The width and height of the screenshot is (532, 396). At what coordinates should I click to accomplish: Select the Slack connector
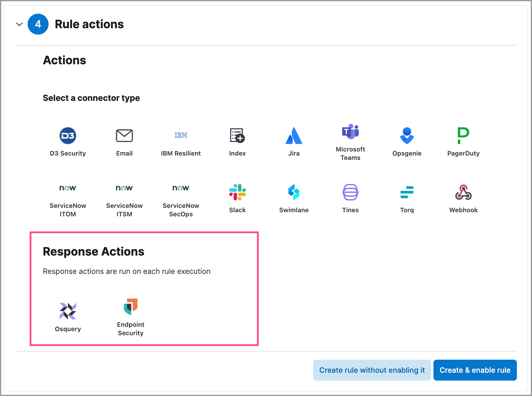(237, 198)
